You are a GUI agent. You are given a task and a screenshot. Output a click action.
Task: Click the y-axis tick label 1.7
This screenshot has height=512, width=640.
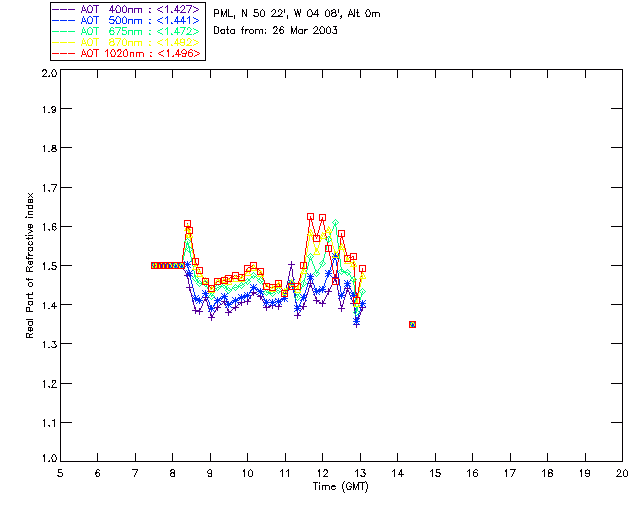point(49,188)
